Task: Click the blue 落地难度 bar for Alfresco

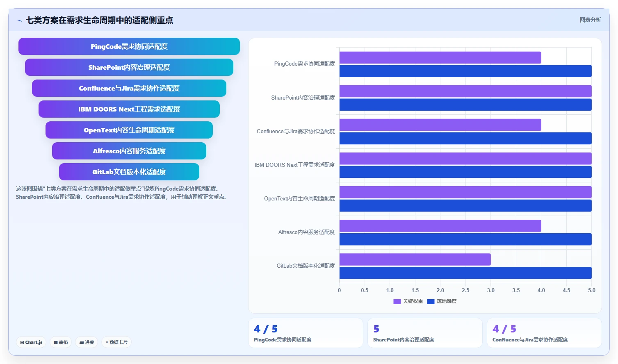Action: 465,239
